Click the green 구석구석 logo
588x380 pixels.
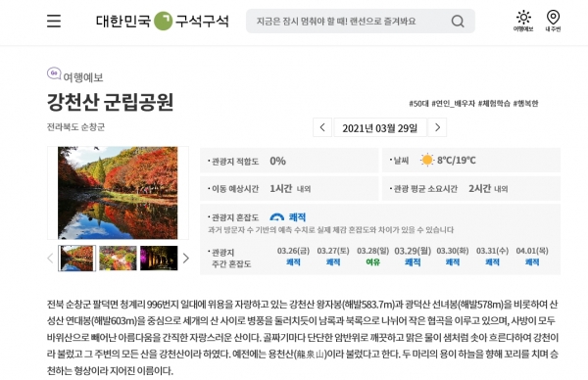163,21
